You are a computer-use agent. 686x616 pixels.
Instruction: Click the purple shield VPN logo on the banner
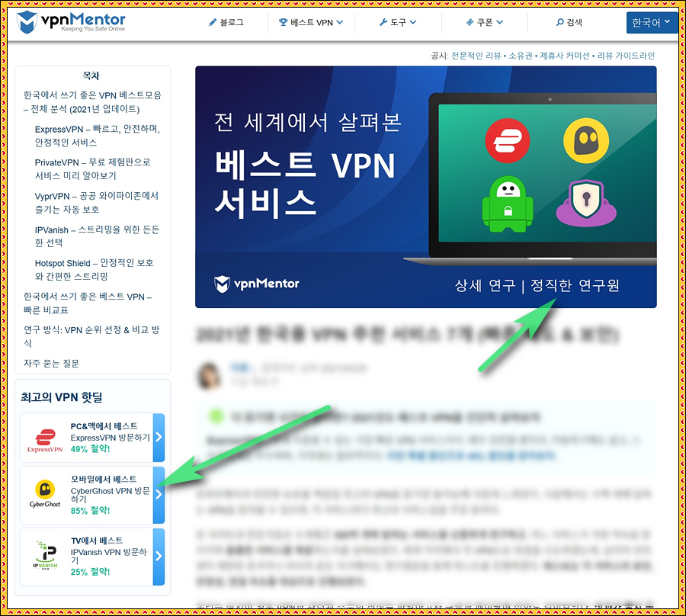[x=586, y=203]
